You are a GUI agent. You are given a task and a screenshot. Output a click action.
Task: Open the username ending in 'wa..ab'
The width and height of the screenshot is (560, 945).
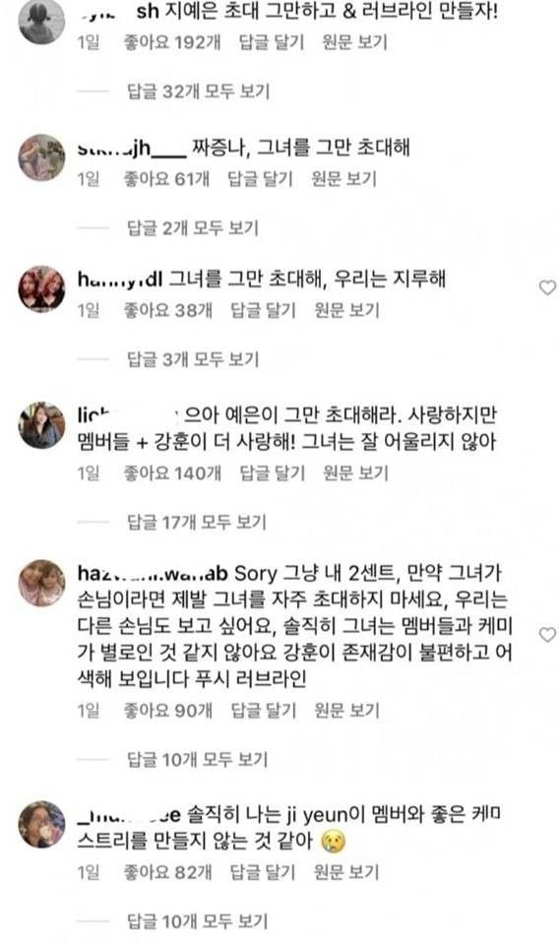tap(153, 573)
